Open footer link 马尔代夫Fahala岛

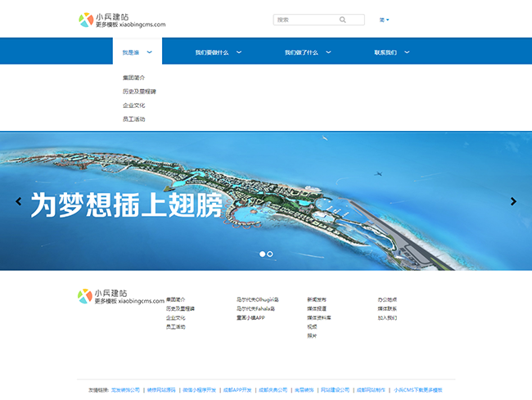(x=256, y=309)
